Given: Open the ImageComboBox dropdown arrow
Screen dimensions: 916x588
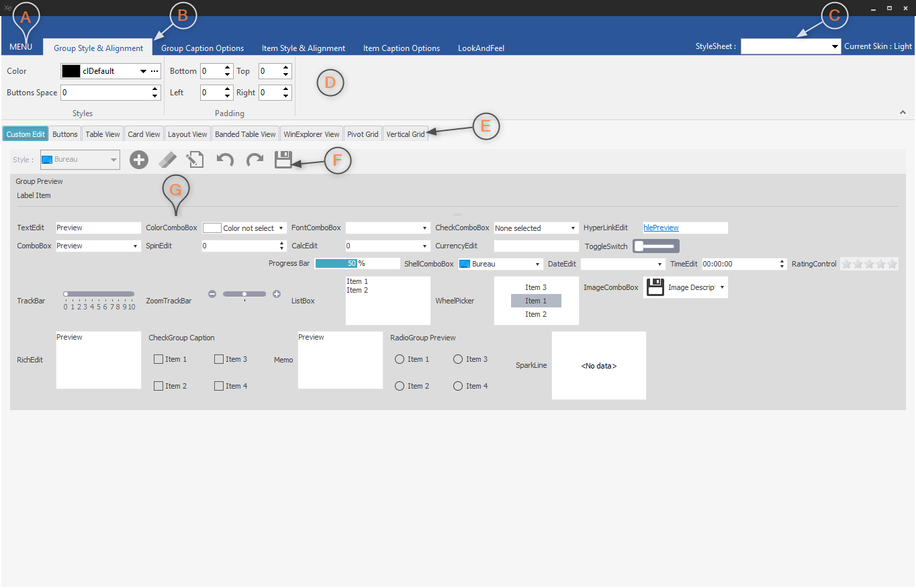Looking at the screenshot, I should pos(722,287).
